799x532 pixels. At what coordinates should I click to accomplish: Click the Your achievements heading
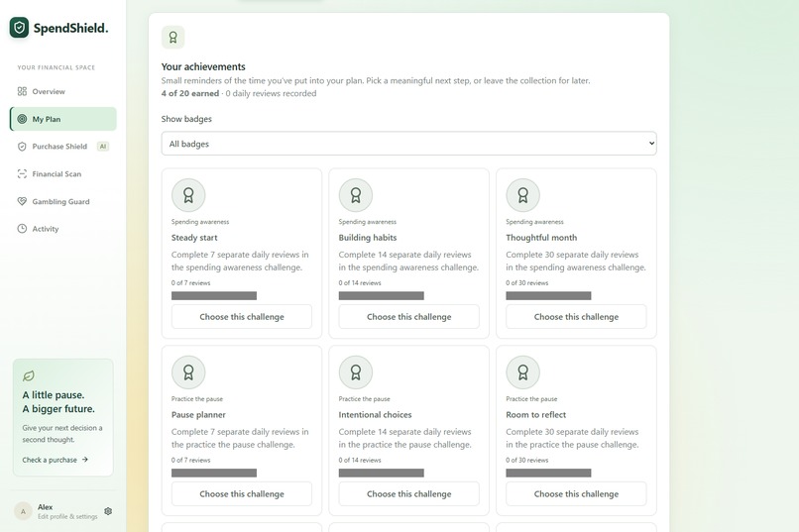[x=203, y=66]
